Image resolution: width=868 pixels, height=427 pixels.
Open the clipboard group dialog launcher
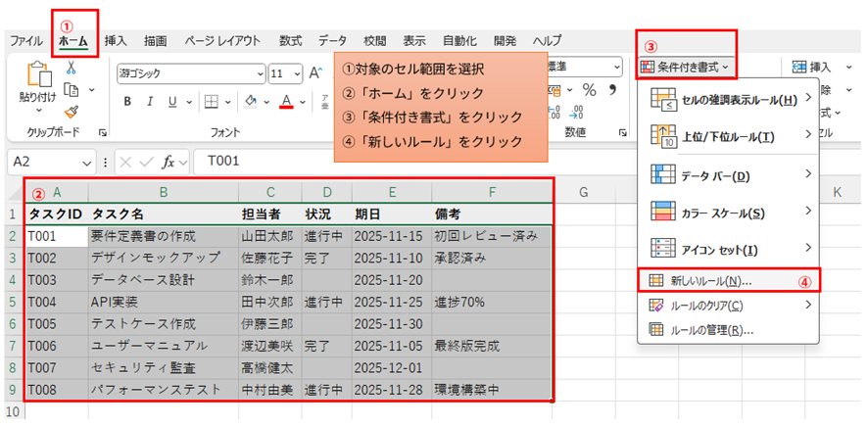point(103,133)
